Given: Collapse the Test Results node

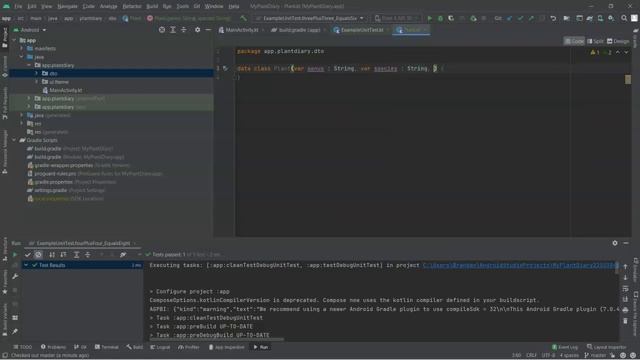Looking at the screenshot, I should tap(26, 265).
